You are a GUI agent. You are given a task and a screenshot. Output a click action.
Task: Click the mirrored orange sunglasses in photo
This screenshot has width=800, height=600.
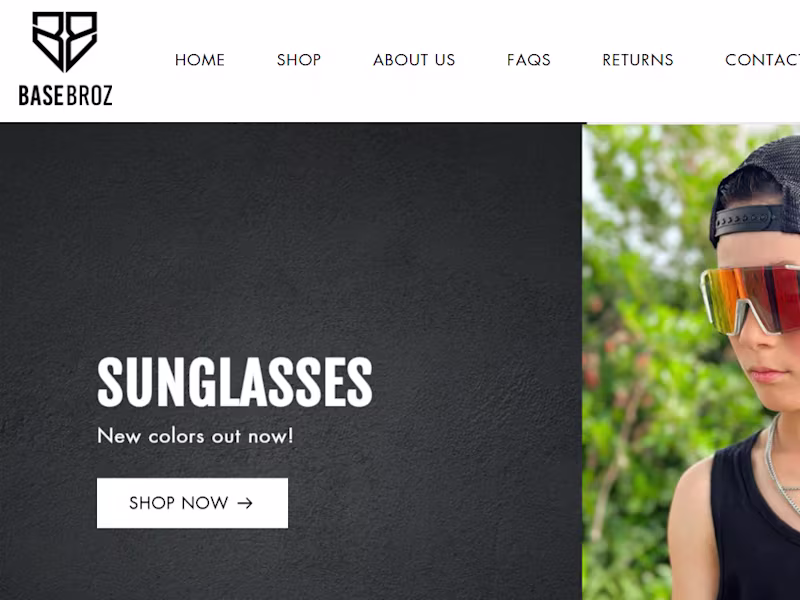[x=751, y=300]
